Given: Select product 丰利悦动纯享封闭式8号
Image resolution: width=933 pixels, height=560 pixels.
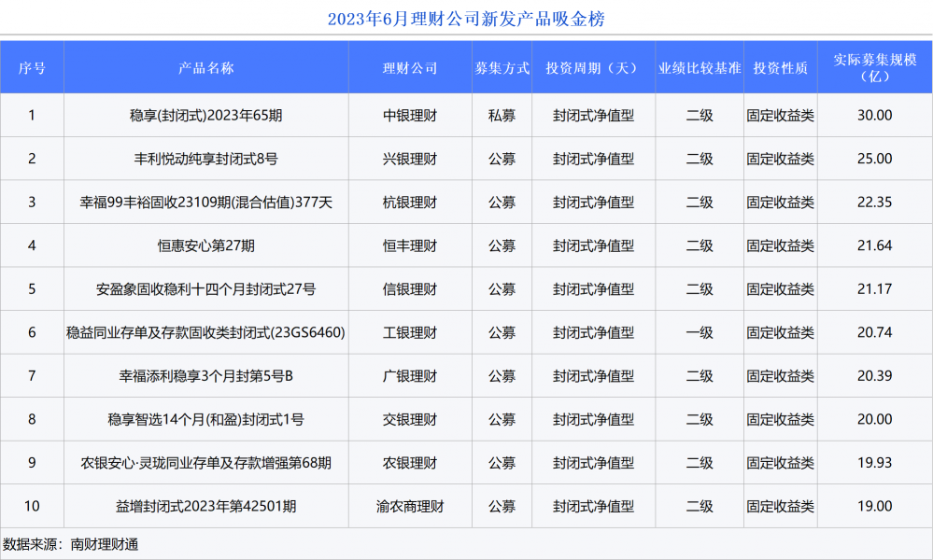Looking at the screenshot, I should tap(205, 159).
